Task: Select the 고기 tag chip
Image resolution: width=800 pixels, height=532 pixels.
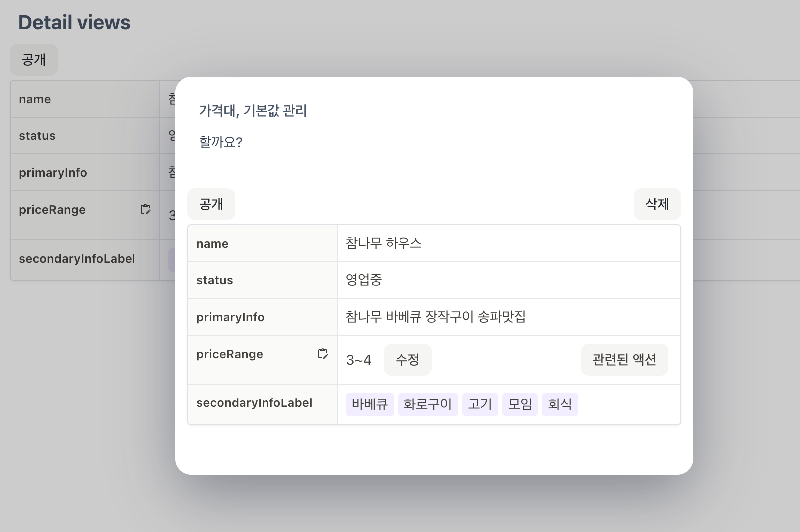Action: (x=480, y=404)
